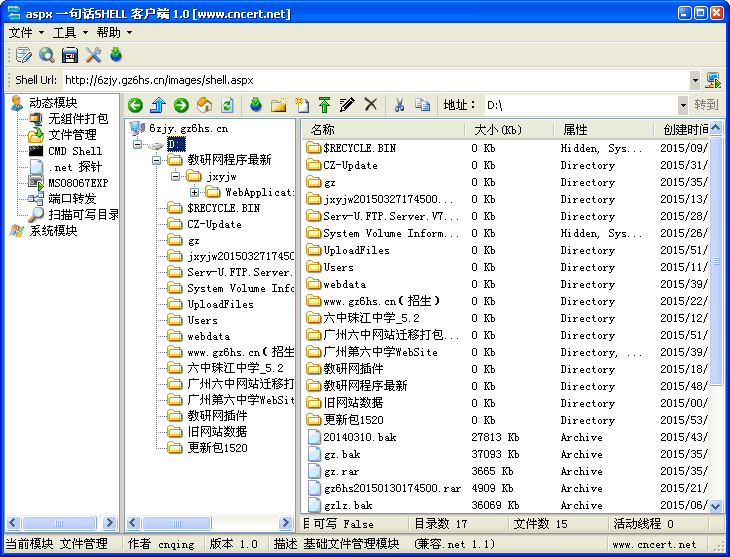This screenshot has height=557, width=730.
Task: Open the 帮助 menu
Action: pos(108,33)
